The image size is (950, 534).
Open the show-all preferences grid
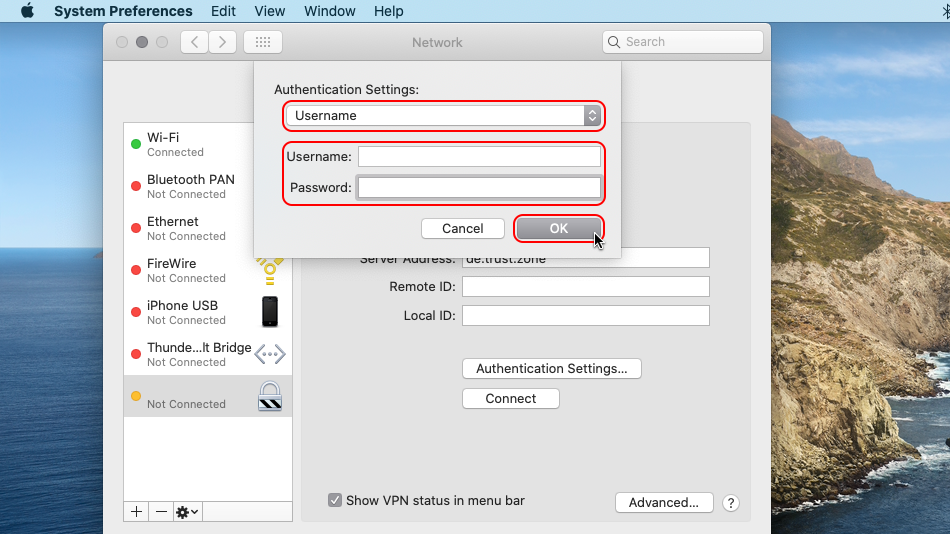263,42
